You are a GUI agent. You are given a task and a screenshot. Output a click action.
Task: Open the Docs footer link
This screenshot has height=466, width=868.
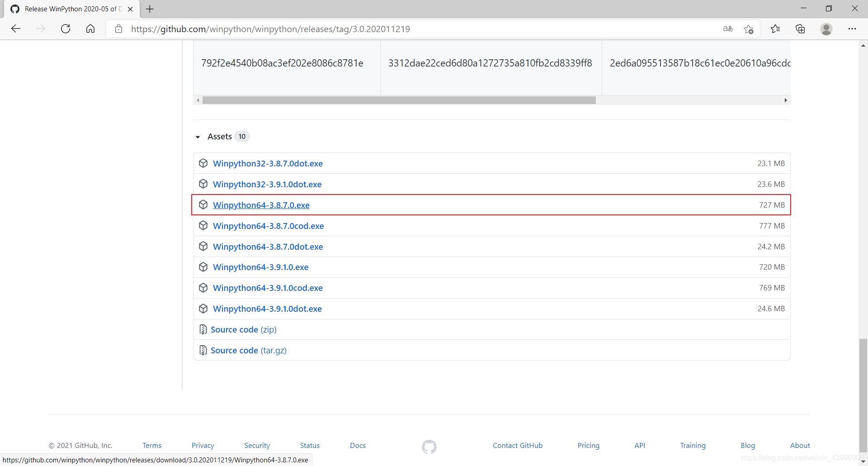pyautogui.click(x=358, y=446)
